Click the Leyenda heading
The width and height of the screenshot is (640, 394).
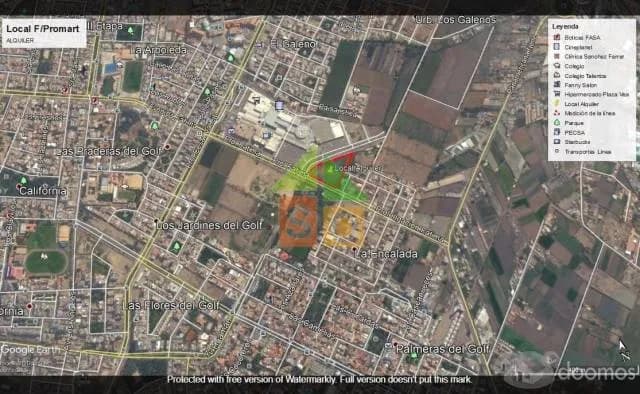(x=565, y=27)
